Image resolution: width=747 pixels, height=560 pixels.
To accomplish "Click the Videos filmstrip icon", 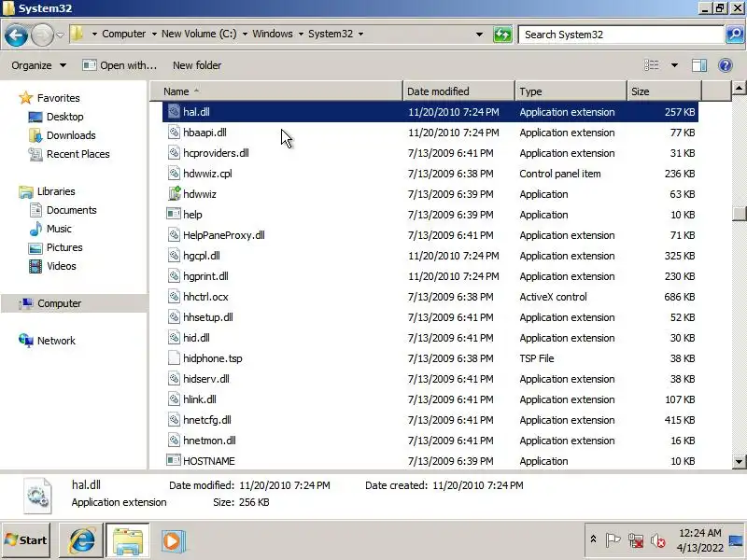I will [35, 266].
